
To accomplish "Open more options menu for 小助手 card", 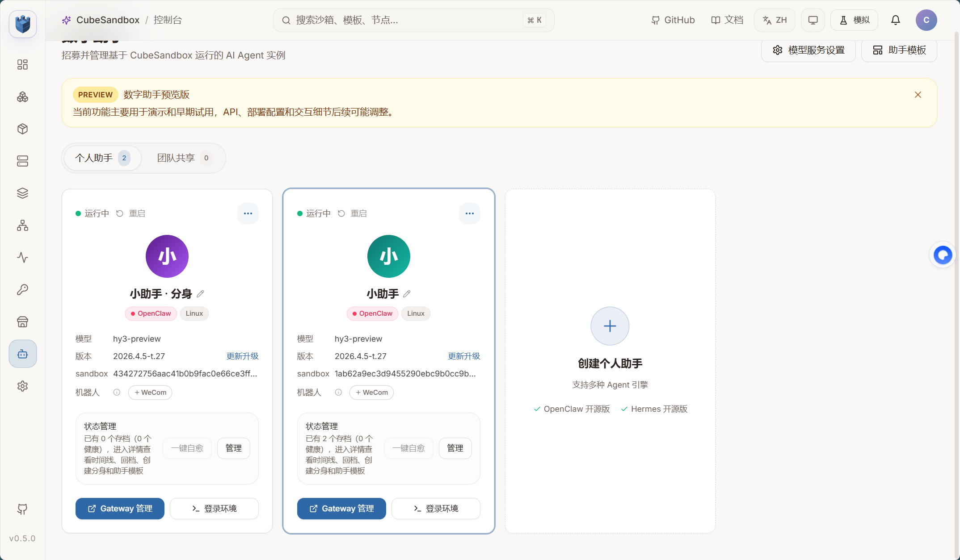I will click(470, 213).
